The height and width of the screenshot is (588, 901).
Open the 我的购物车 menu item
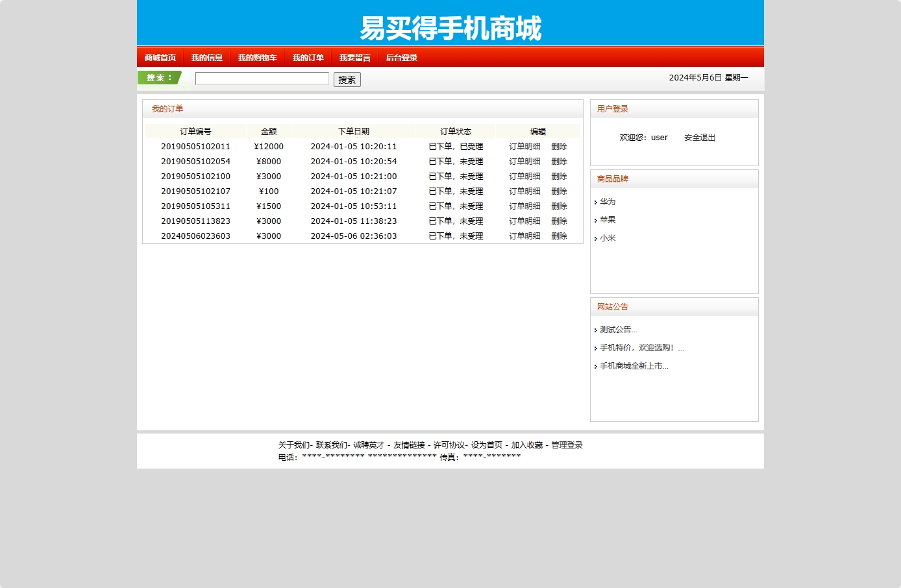coord(257,57)
